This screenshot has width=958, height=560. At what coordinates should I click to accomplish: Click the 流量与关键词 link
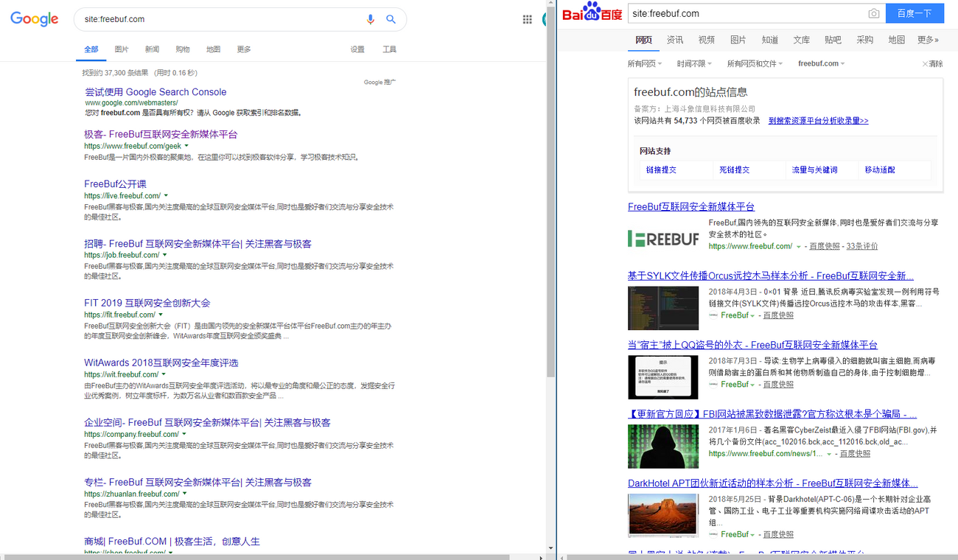coord(814,169)
